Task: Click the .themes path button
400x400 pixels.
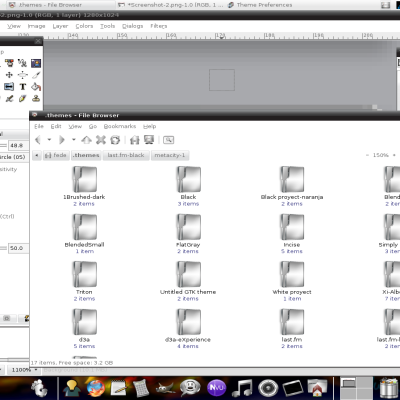Action: [86, 155]
